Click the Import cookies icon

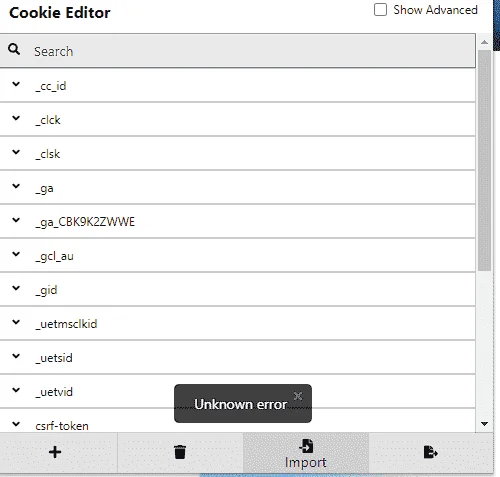click(306, 446)
